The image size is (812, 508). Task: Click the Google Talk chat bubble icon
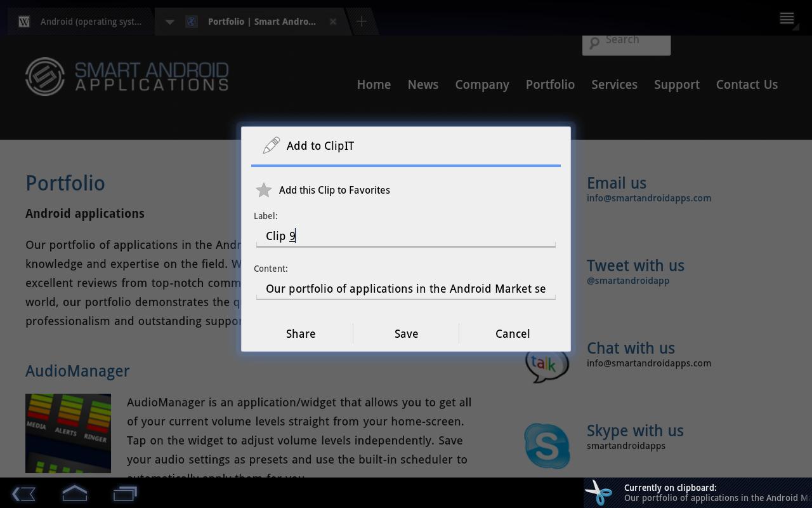tap(546, 365)
